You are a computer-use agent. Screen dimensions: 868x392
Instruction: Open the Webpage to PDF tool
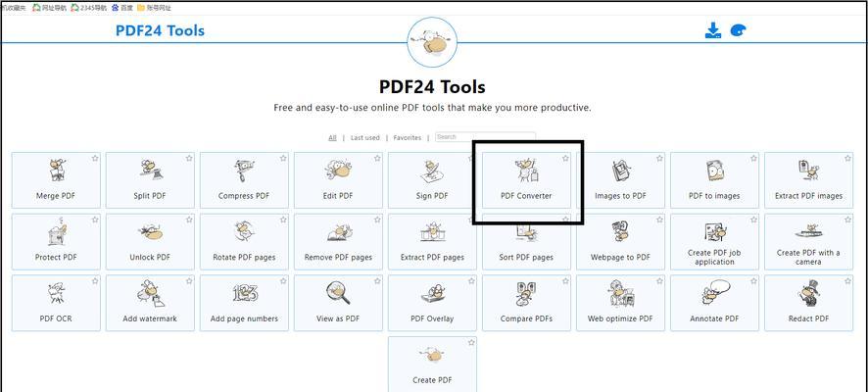(620, 242)
